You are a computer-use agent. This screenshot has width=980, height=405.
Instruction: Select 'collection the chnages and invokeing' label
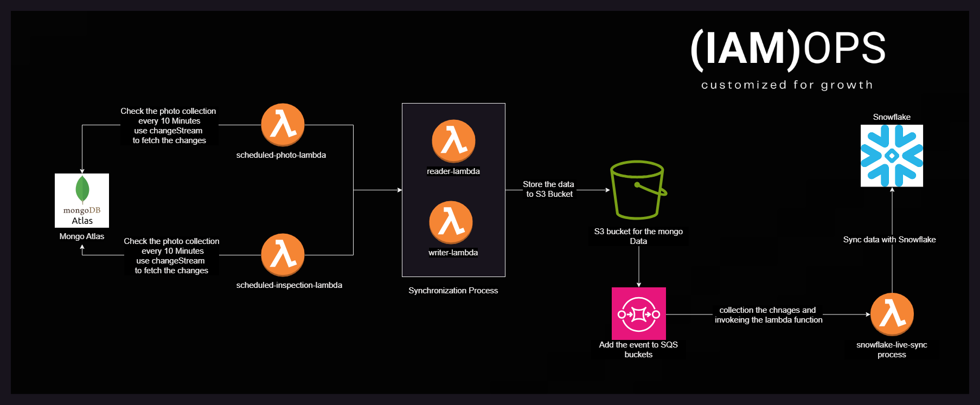pyautogui.click(x=768, y=315)
